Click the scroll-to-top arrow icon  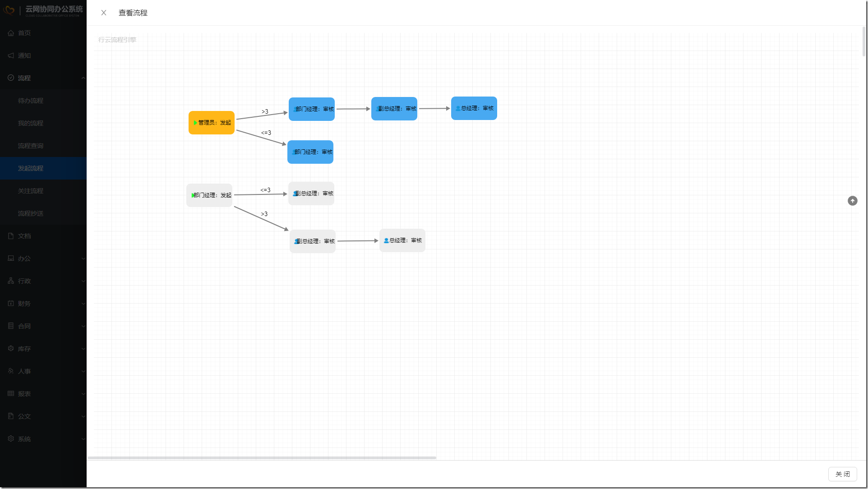pos(852,201)
